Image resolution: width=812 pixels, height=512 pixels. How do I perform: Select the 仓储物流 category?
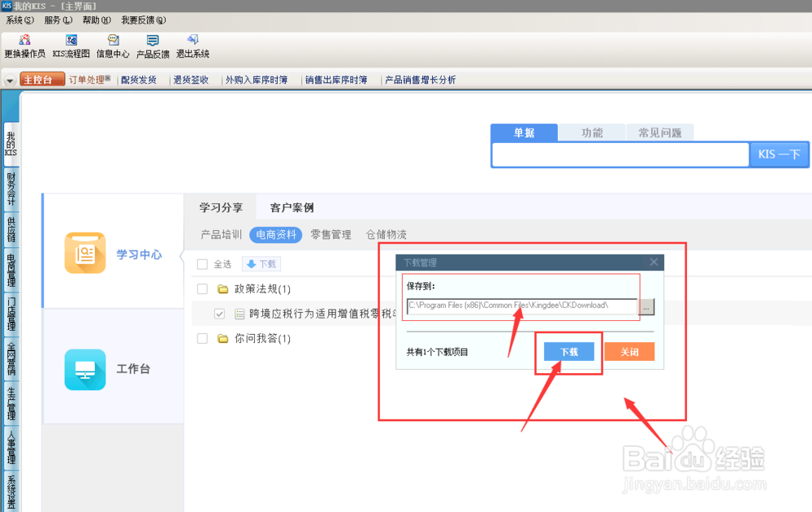coord(386,235)
